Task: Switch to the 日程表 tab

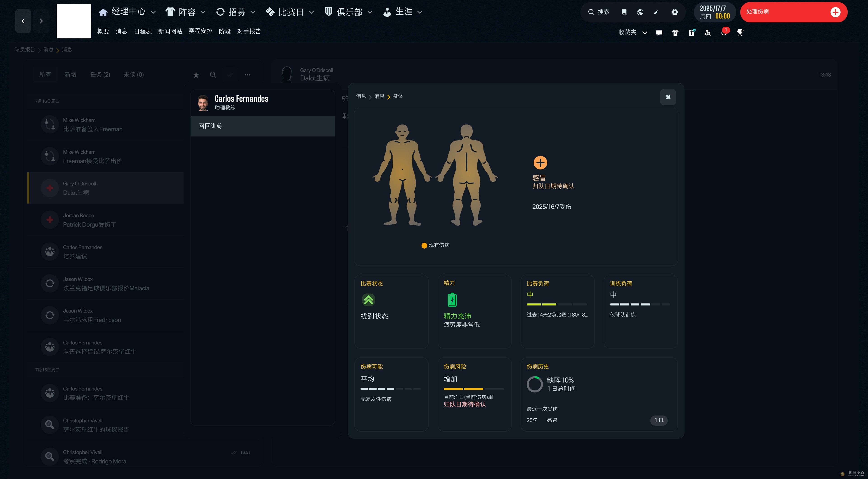Action: (x=143, y=31)
